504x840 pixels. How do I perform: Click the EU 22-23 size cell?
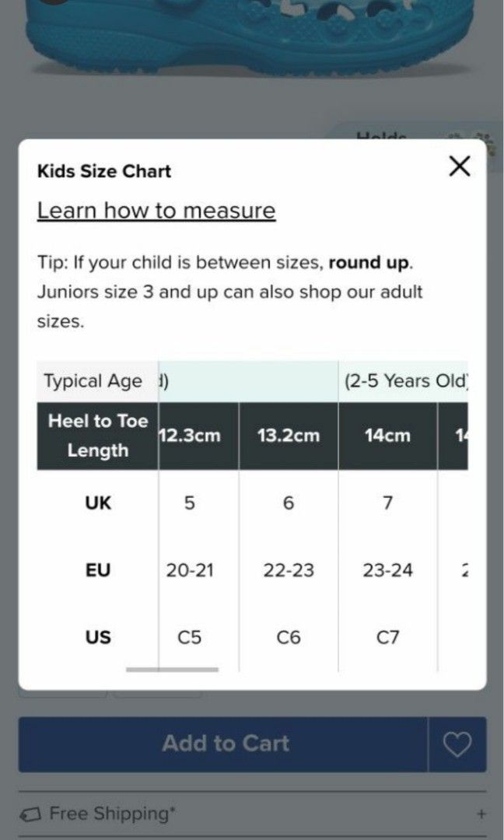[289, 570]
